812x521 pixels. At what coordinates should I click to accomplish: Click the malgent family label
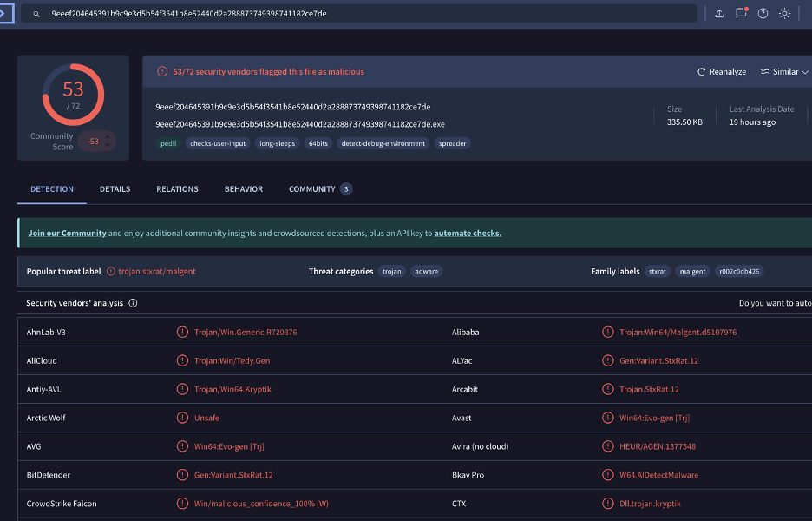692,272
